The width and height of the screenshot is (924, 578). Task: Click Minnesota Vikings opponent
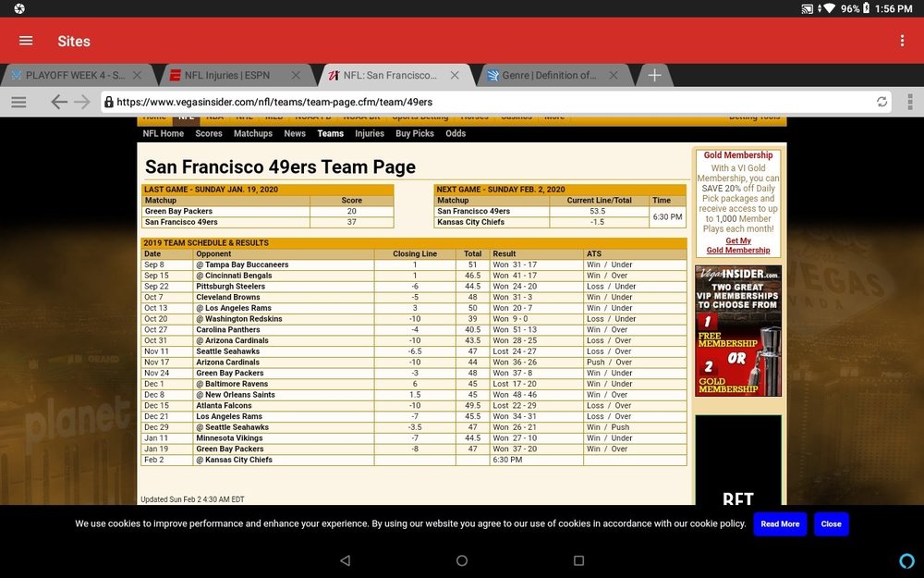coord(229,438)
